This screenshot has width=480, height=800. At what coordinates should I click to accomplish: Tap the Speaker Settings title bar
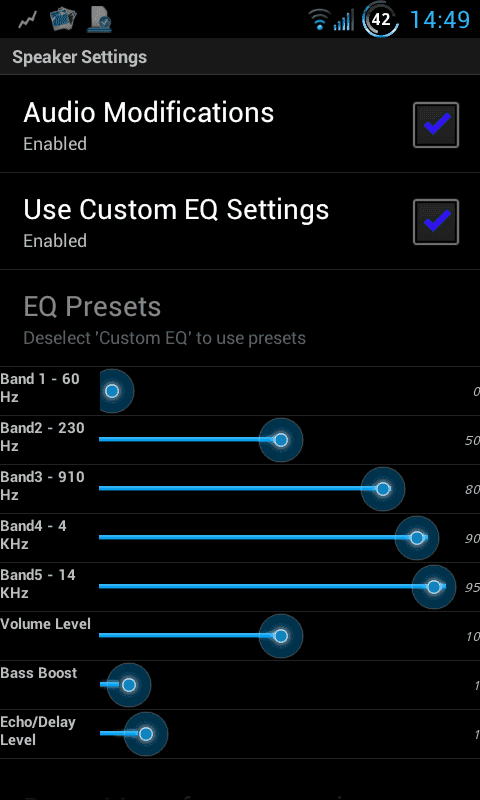click(240, 57)
